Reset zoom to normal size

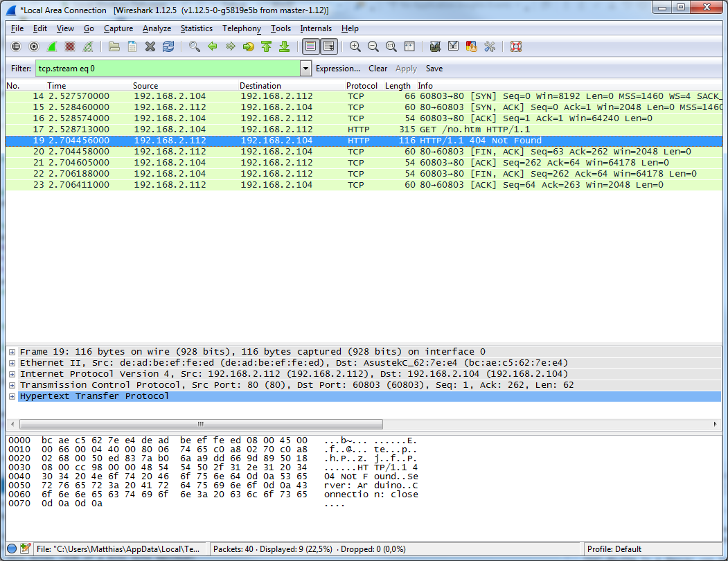tap(391, 46)
